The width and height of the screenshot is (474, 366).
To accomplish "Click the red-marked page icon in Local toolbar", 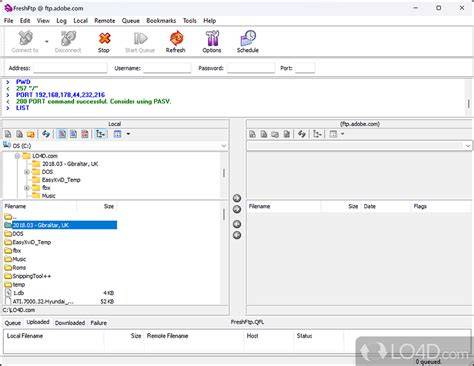I will (x=85, y=134).
